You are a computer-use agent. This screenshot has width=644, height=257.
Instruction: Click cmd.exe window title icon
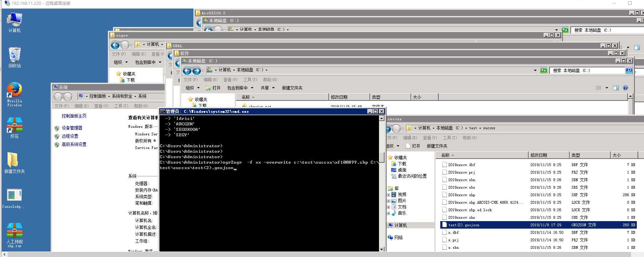click(x=163, y=111)
